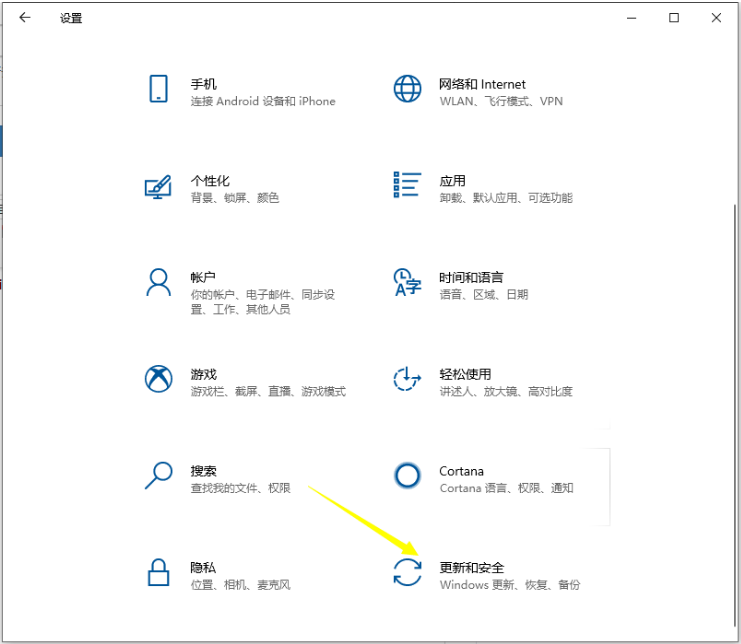741x644 pixels.
Task: Select the 个性化 heading text
Action: click(210, 181)
